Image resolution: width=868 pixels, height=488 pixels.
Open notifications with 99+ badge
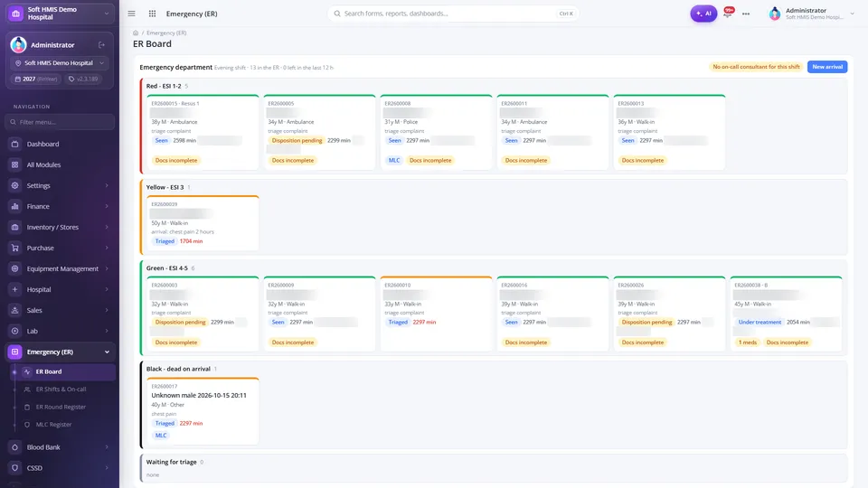click(729, 12)
